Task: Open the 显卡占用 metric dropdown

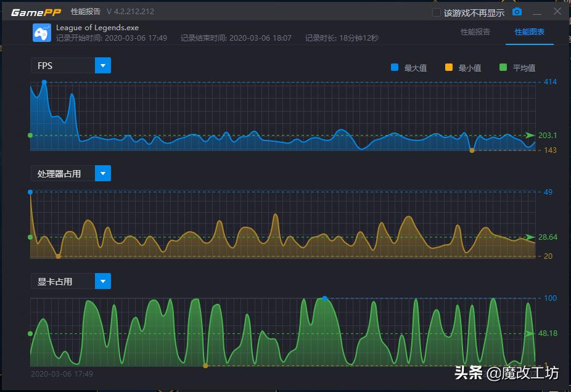Action: tap(103, 281)
